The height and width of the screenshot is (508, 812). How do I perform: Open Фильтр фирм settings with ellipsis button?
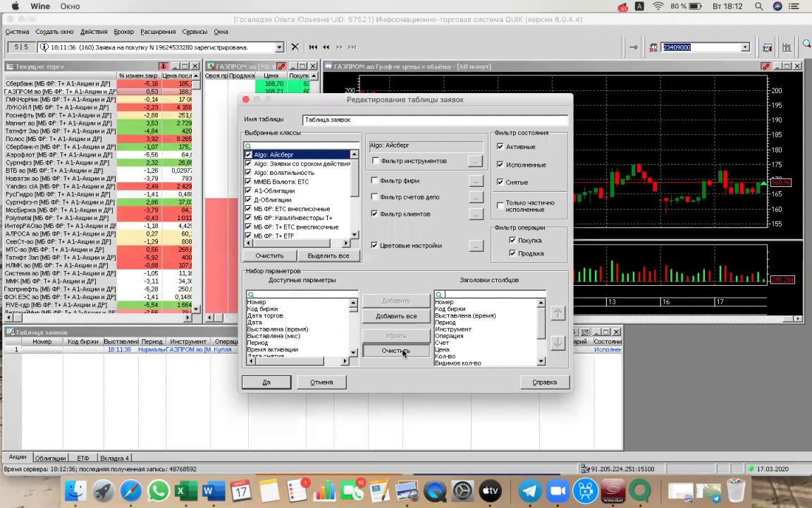click(x=476, y=181)
